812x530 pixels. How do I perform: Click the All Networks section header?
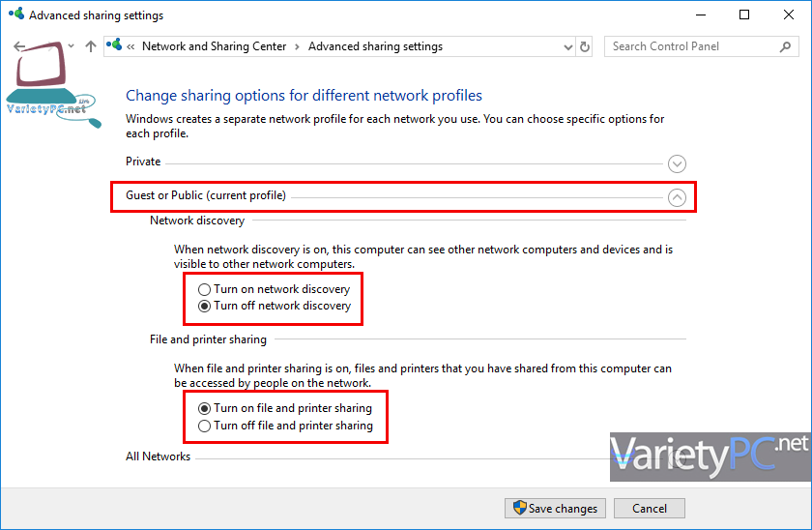158,456
